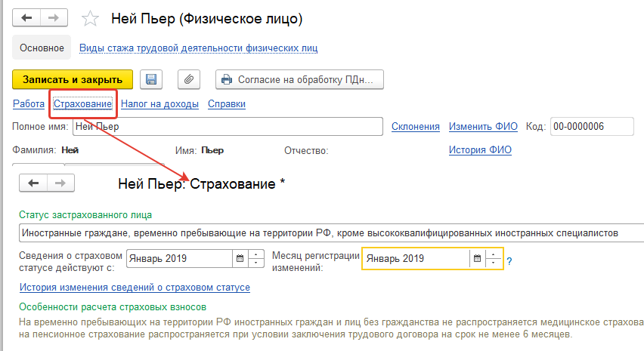Viewport: 644px width, 351px height.
Task: Go back in Страхование window
Action: 33,183
